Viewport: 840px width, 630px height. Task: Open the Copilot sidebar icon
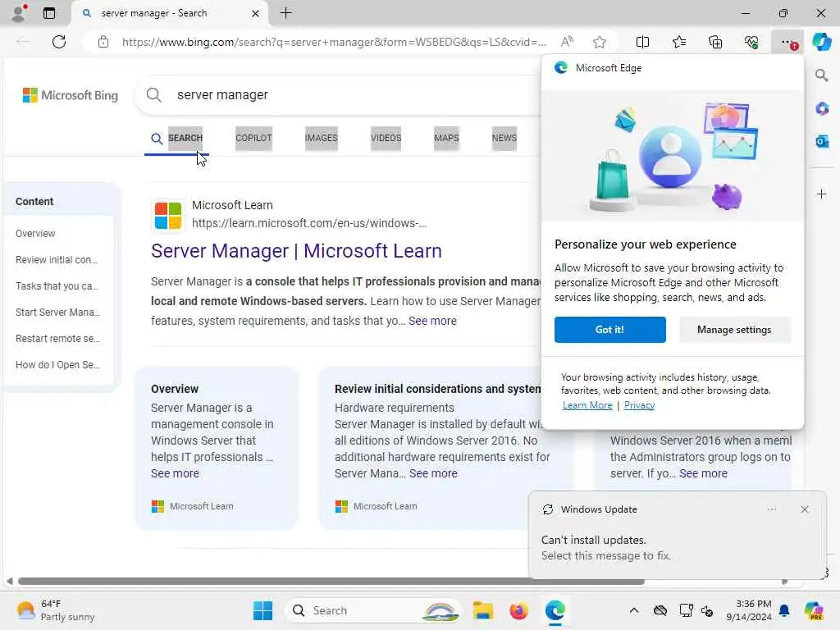[822, 42]
